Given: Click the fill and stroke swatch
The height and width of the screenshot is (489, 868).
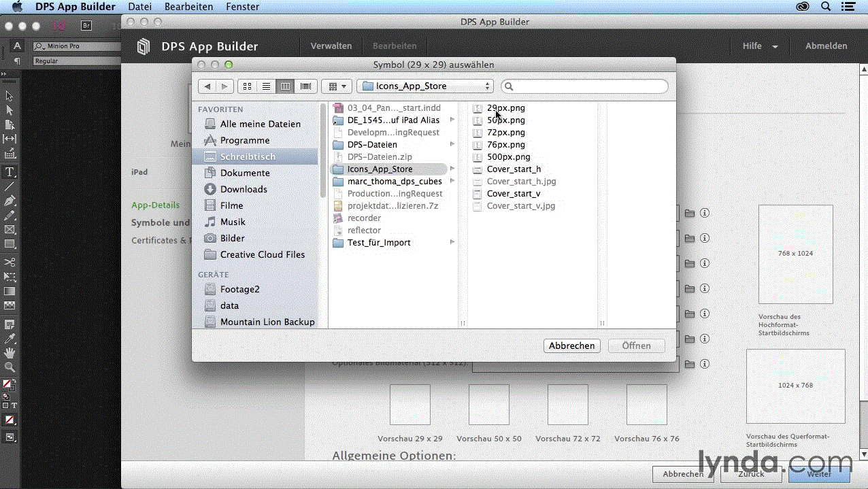Looking at the screenshot, I should [x=8, y=385].
